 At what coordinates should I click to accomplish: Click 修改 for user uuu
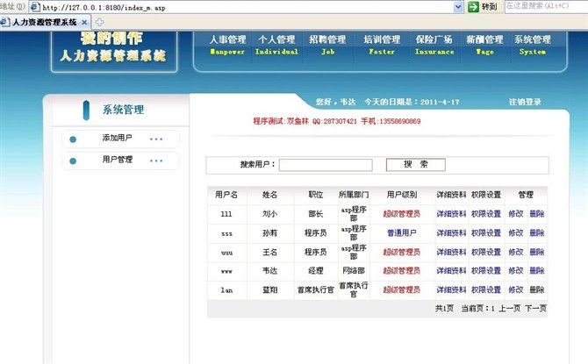coord(515,252)
